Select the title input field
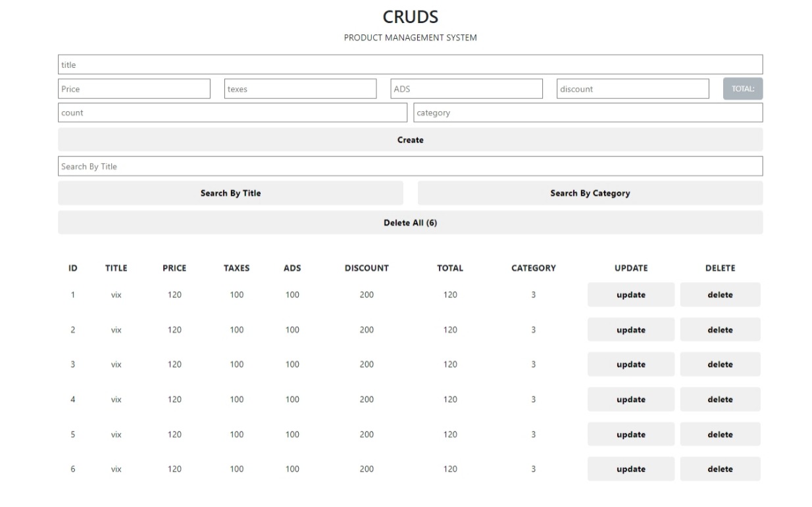This screenshot has height=507, width=812. click(x=409, y=64)
